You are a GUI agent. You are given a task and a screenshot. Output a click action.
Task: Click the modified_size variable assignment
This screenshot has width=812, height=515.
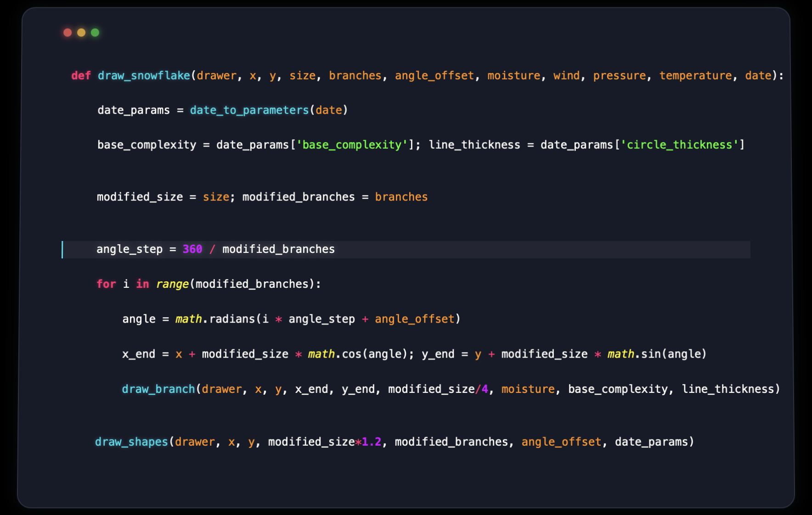140,197
